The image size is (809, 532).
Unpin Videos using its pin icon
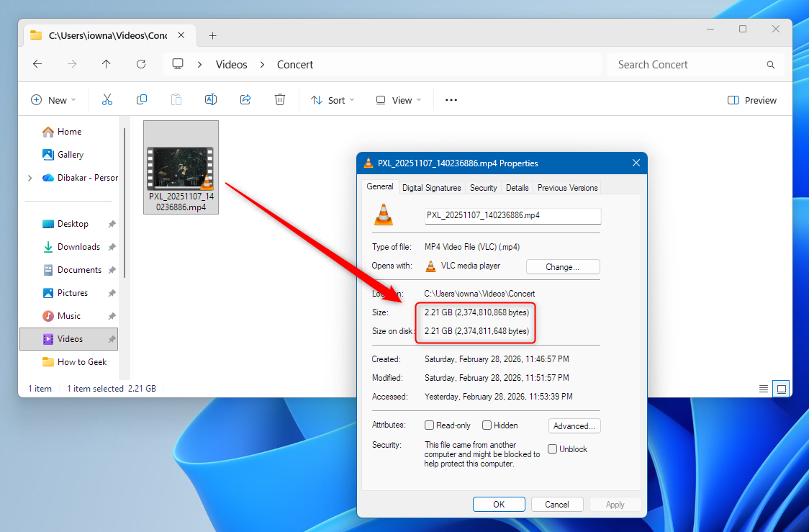pyautogui.click(x=112, y=339)
